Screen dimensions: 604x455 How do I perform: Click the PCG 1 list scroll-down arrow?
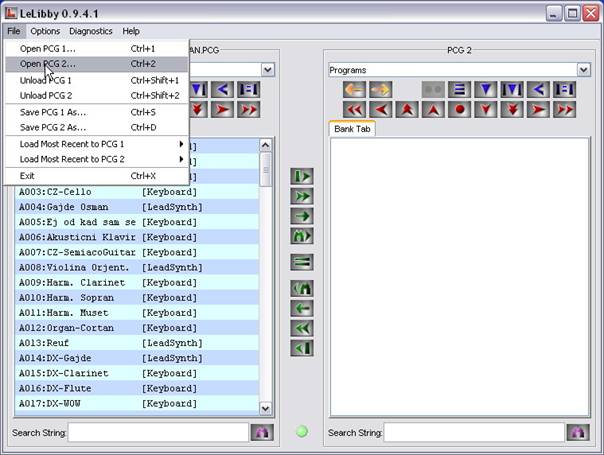click(265, 408)
